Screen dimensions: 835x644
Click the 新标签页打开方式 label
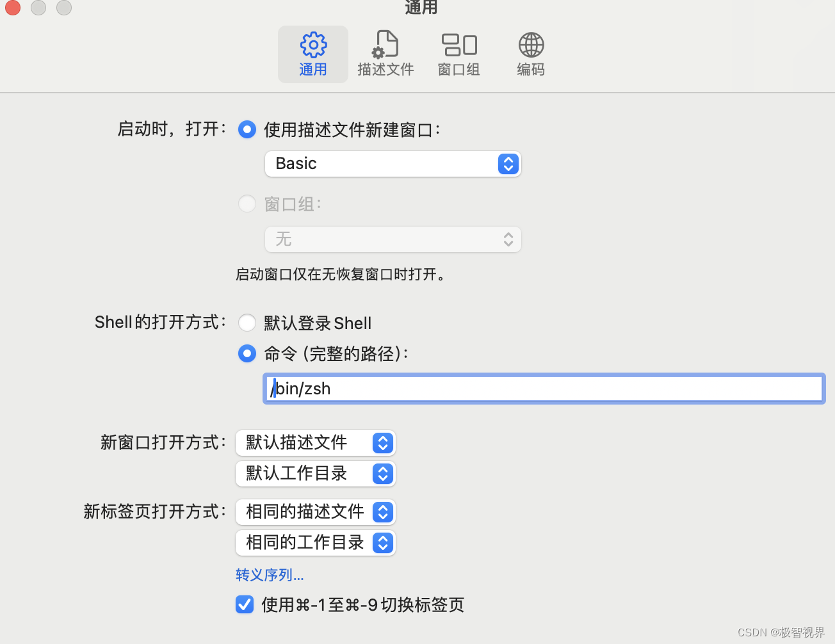pyautogui.click(x=155, y=511)
